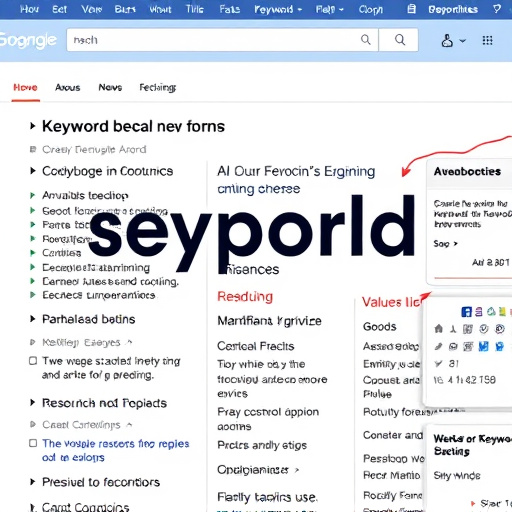The height and width of the screenshot is (512, 512).
Task: Collapse 'Keyword becal nev forns' section
Action: click(x=33, y=126)
